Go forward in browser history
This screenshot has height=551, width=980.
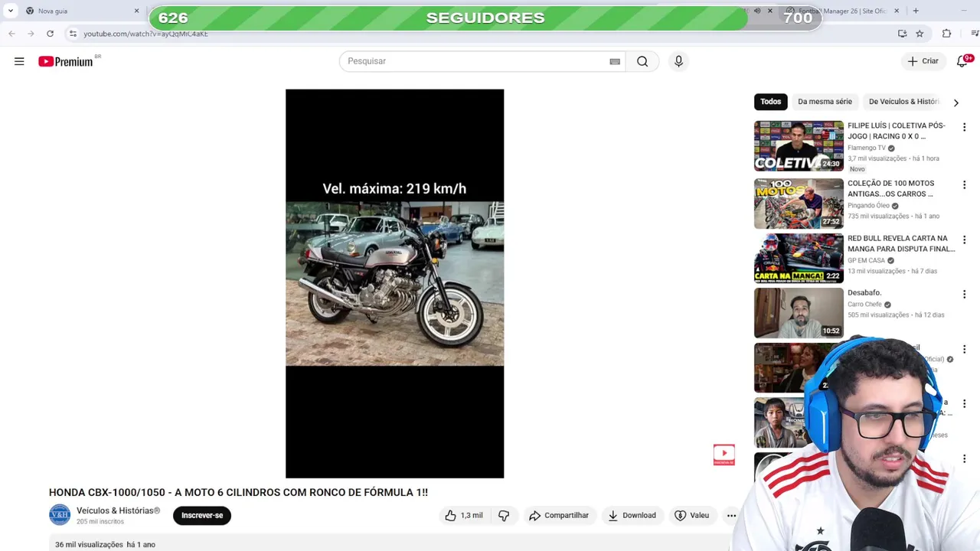pos(31,34)
